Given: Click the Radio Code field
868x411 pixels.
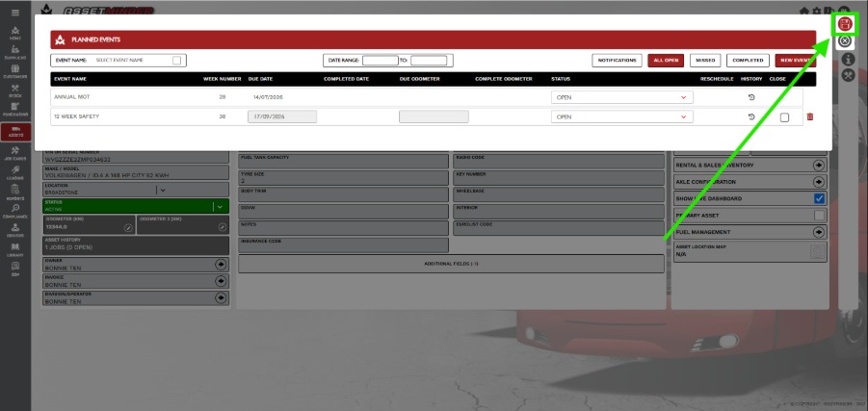Looking at the screenshot, I should tap(559, 161).
